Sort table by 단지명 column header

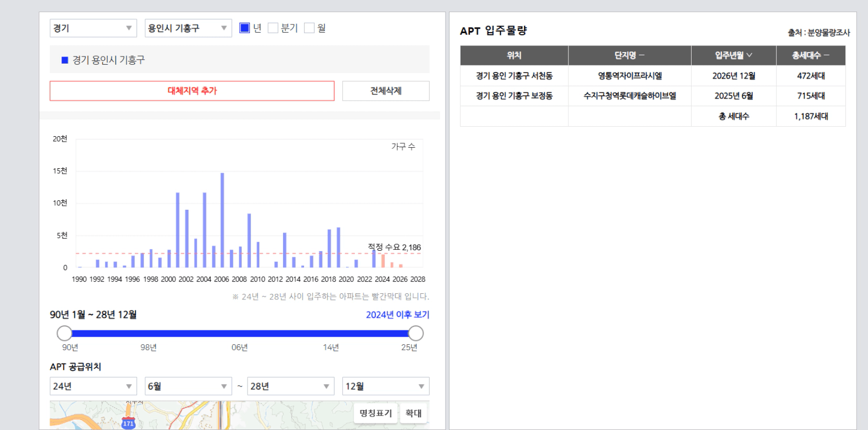(x=629, y=55)
